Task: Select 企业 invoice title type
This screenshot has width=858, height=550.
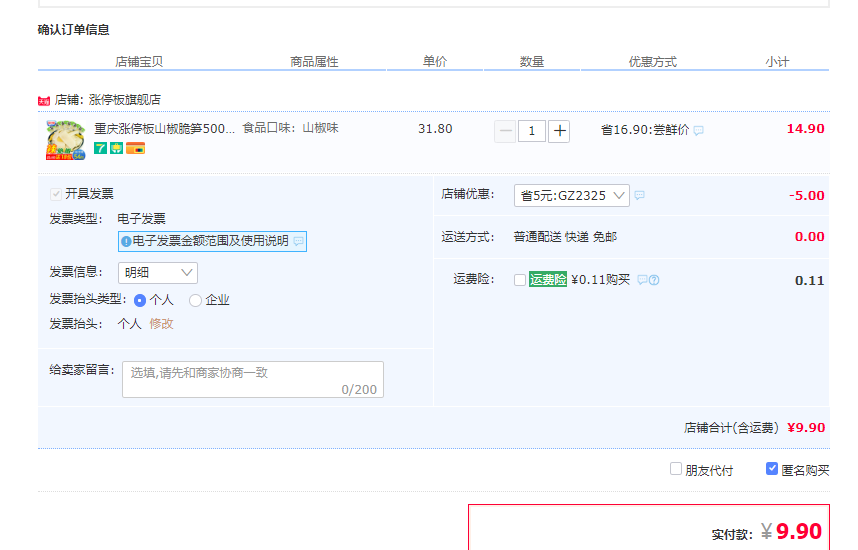Action: pyautogui.click(x=195, y=300)
